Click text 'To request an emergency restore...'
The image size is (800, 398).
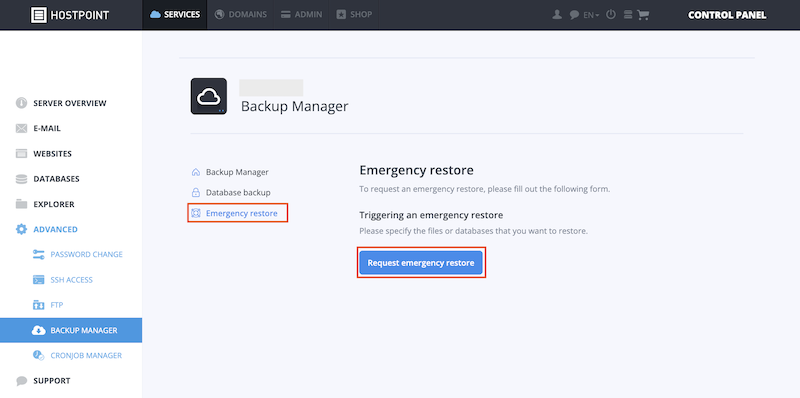coord(485,189)
